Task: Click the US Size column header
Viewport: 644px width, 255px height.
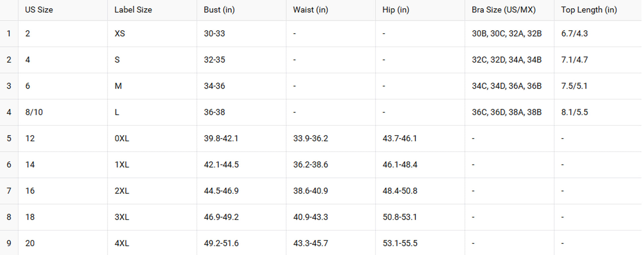Action: click(x=39, y=10)
